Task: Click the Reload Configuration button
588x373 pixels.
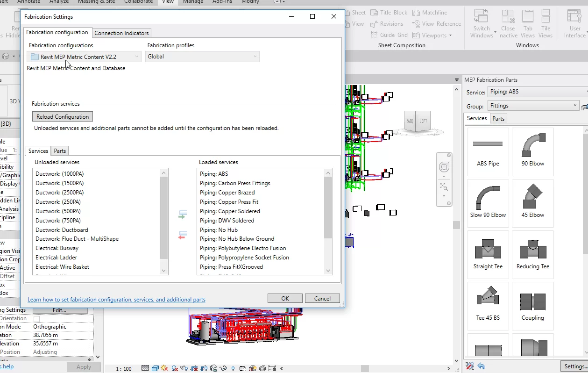Action: (x=63, y=117)
